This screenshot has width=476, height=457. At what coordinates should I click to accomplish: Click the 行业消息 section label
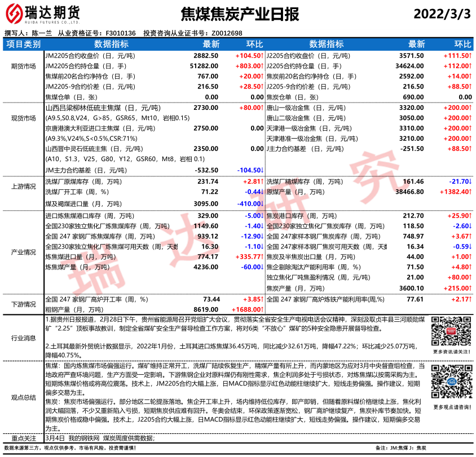23,338
